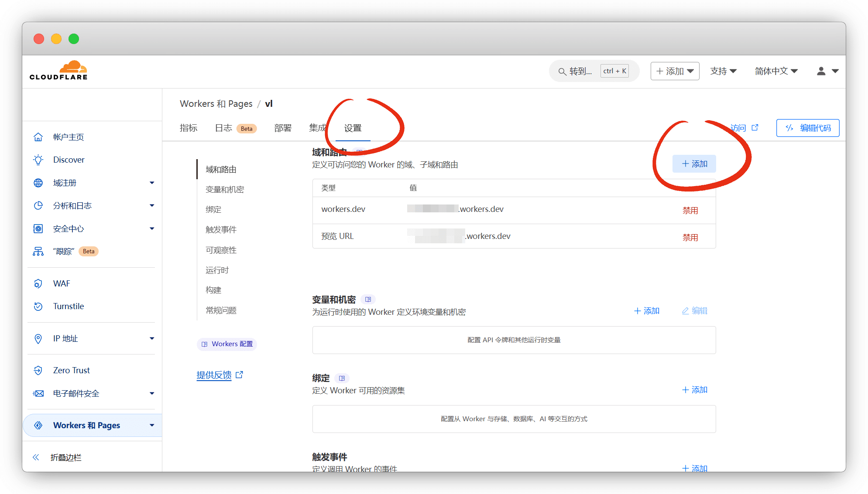Click the 编辑代码 button

coord(807,128)
